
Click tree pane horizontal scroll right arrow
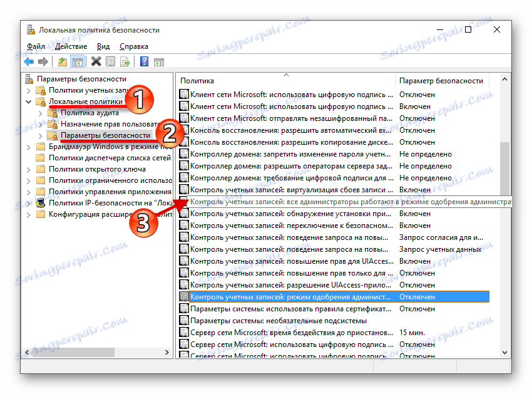click(x=167, y=352)
